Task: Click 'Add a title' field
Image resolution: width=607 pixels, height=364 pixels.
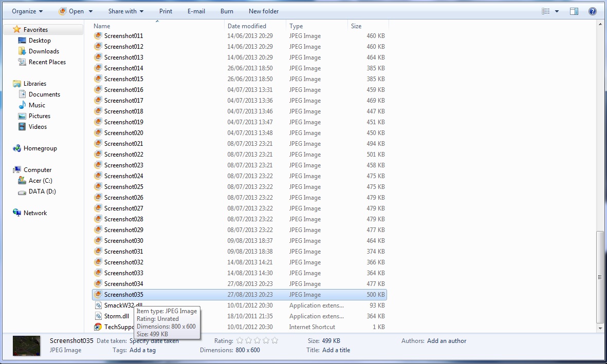Action: tap(336, 350)
